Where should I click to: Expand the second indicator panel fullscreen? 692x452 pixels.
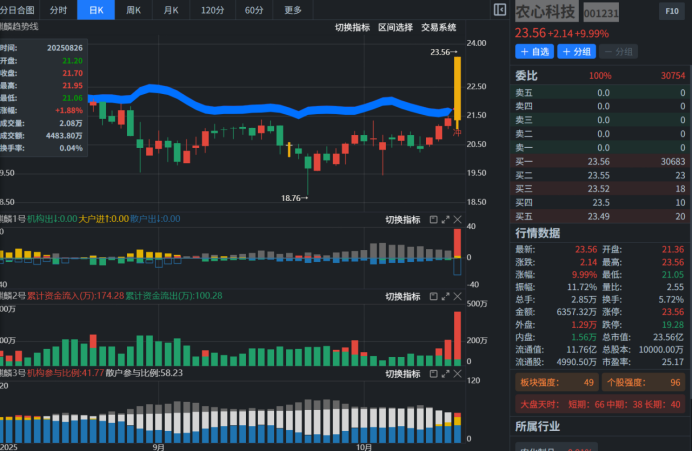click(446, 296)
